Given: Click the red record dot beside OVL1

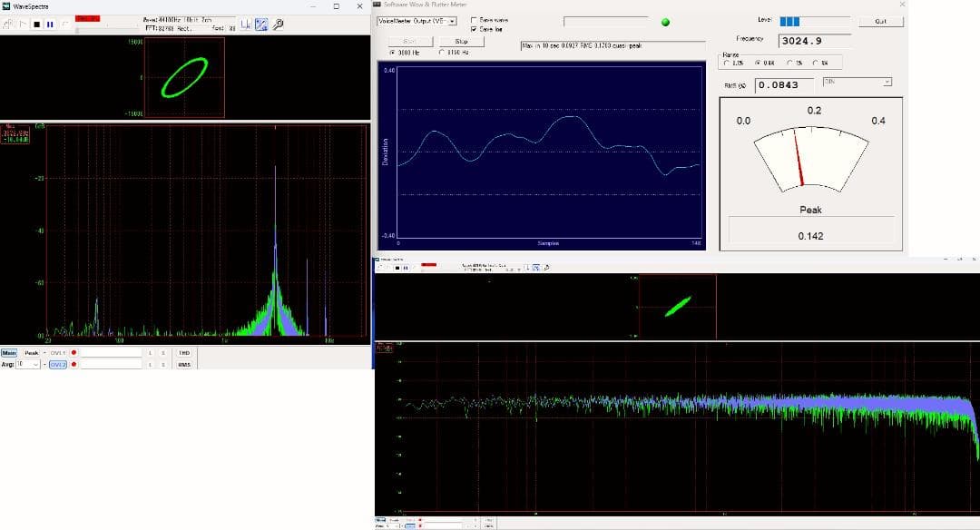Looking at the screenshot, I should (x=73, y=353).
